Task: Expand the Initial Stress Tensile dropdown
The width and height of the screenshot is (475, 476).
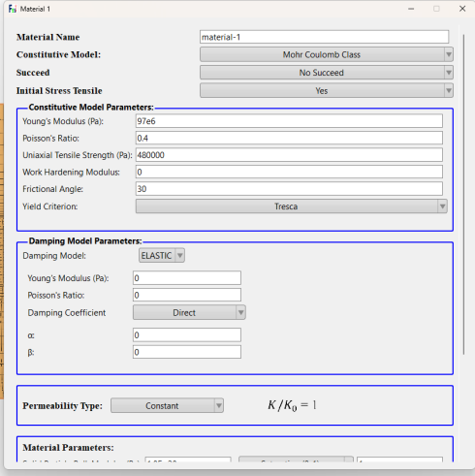Action: point(327,90)
